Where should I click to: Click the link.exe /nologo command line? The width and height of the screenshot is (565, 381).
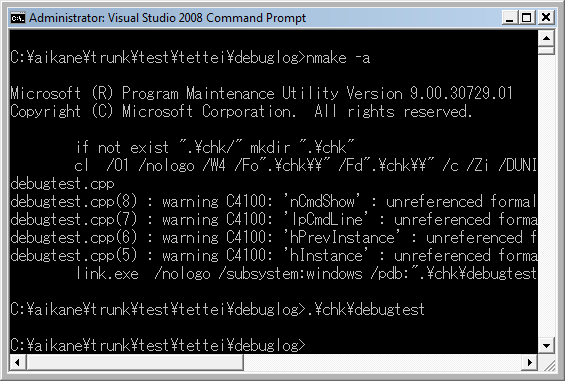coord(306,274)
